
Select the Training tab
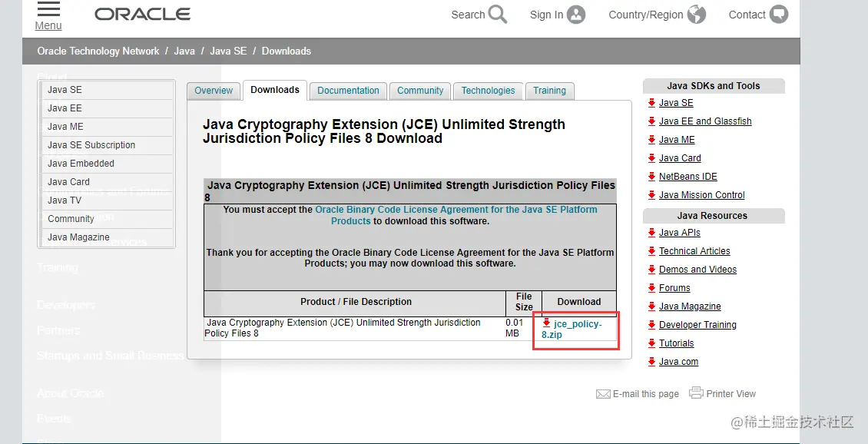550,91
